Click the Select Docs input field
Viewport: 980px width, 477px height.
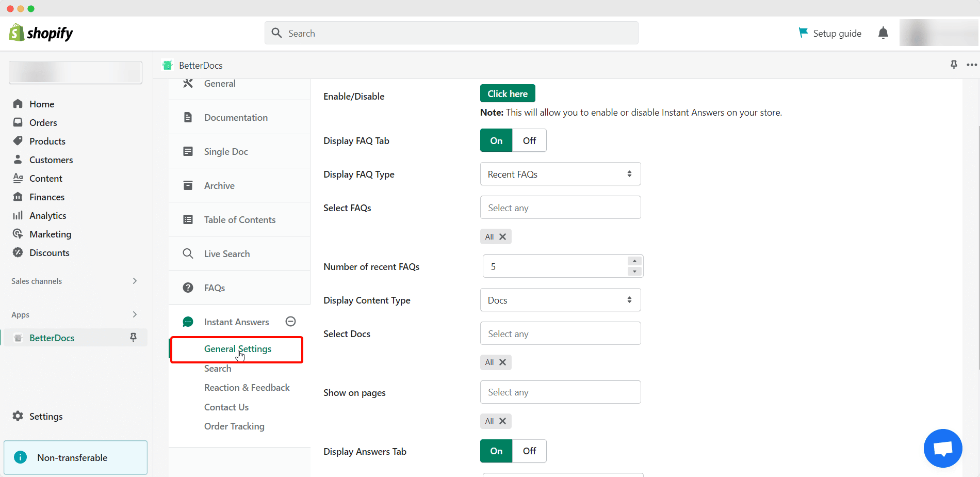coord(561,333)
